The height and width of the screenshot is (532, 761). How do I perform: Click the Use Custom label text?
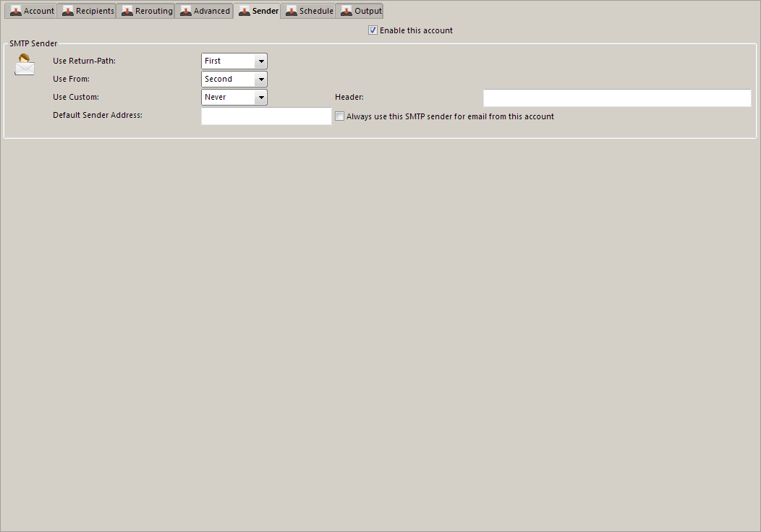click(x=75, y=97)
